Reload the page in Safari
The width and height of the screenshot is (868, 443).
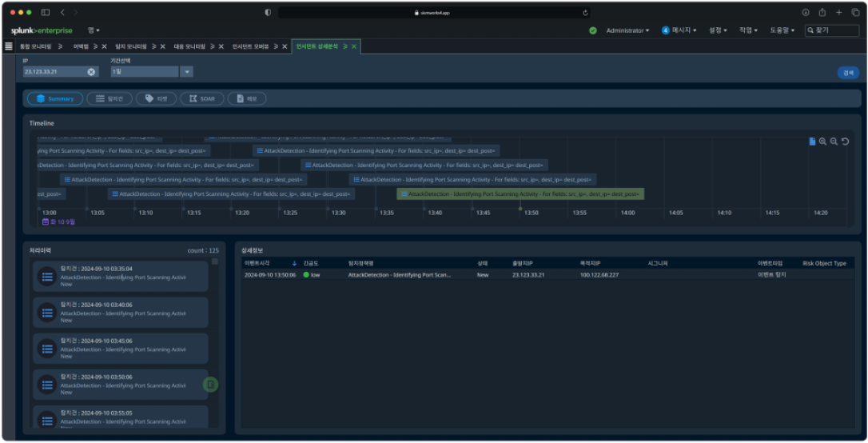tap(585, 12)
